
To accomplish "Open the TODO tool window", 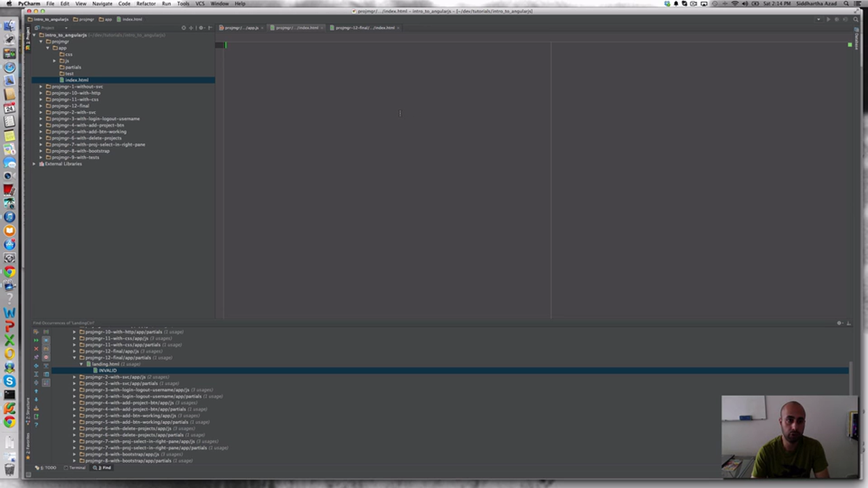I will [48, 468].
